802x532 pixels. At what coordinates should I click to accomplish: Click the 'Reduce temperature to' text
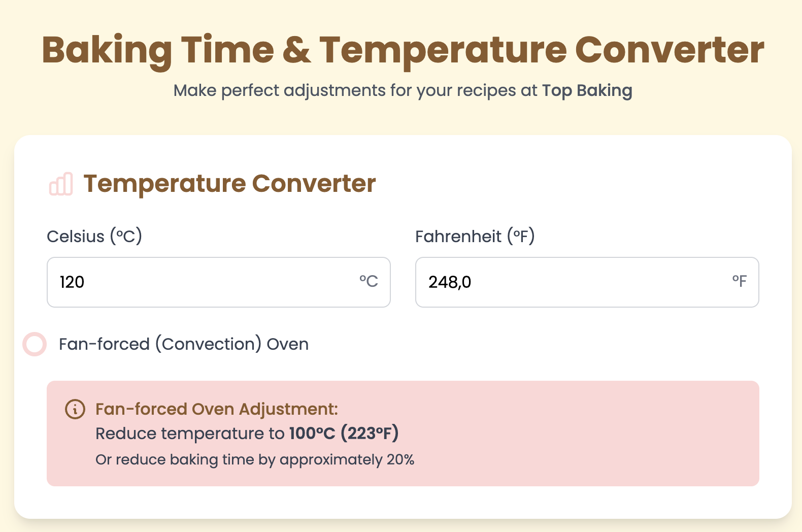coord(190,434)
